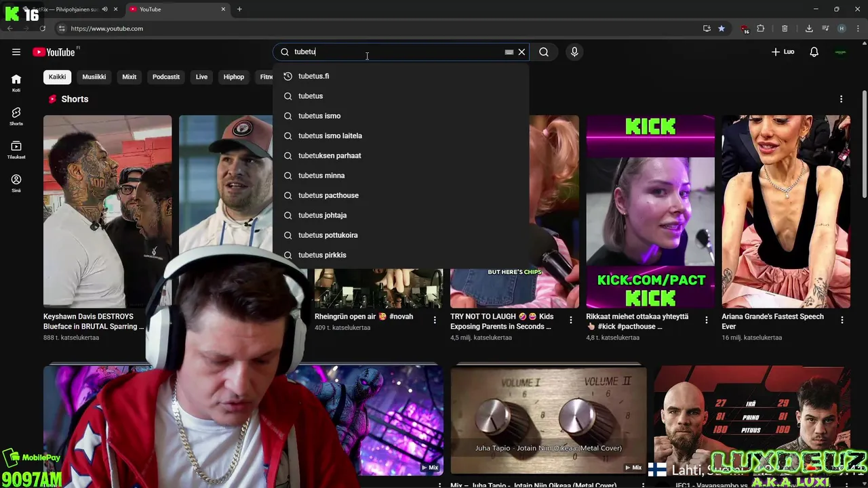Install app icon in address bar
This screenshot has height=488, width=868.
(x=707, y=28)
